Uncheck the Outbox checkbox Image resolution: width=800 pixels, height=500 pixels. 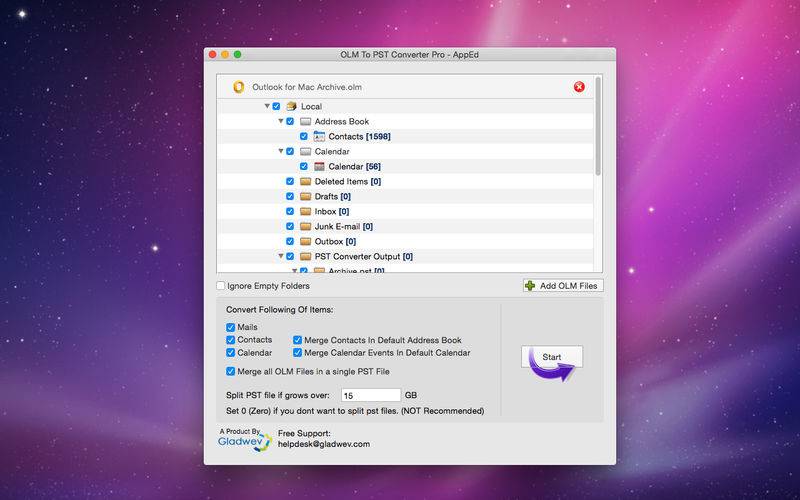(x=290, y=241)
